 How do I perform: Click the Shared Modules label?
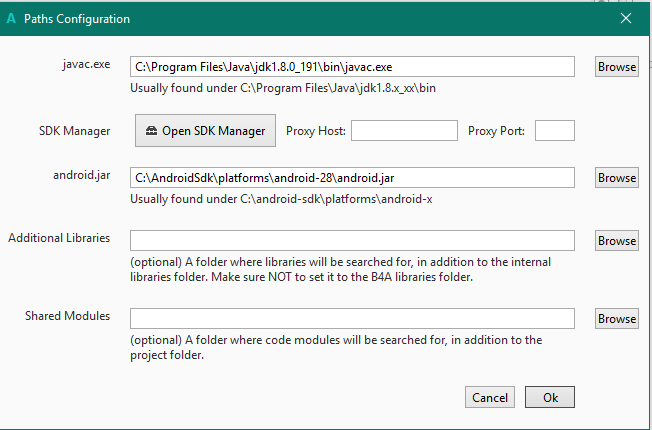(x=67, y=316)
